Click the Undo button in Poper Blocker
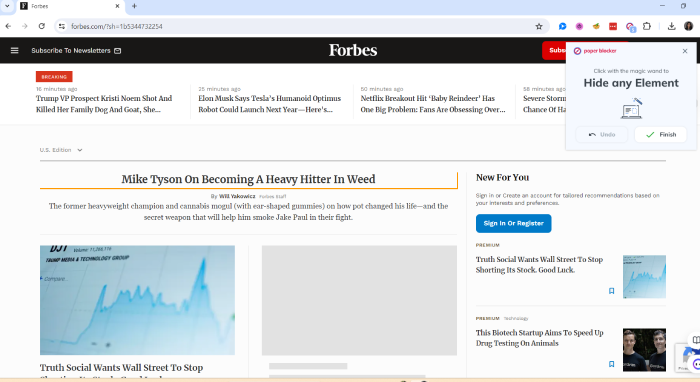700x382 pixels. (x=601, y=134)
